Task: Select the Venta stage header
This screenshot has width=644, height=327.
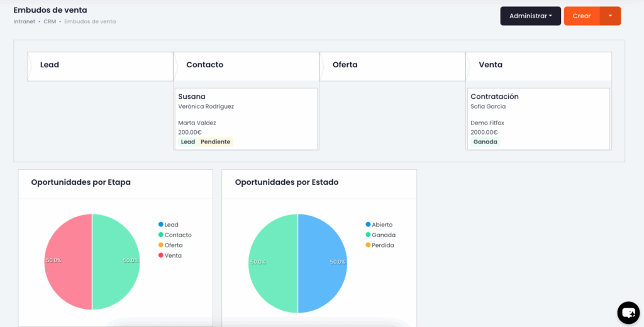Action: (x=539, y=66)
